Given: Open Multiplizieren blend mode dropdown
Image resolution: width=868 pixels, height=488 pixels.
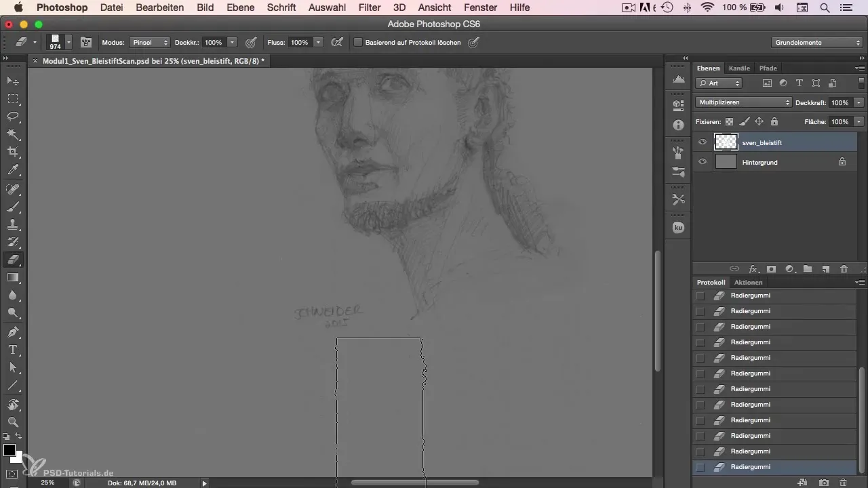Looking at the screenshot, I should (744, 102).
